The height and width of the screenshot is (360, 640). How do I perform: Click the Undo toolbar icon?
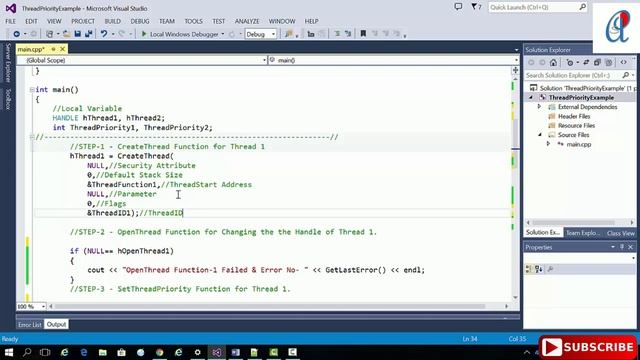point(104,34)
